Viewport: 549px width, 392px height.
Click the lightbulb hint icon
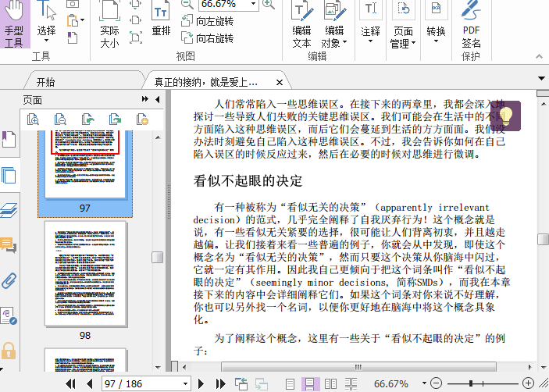(x=505, y=117)
